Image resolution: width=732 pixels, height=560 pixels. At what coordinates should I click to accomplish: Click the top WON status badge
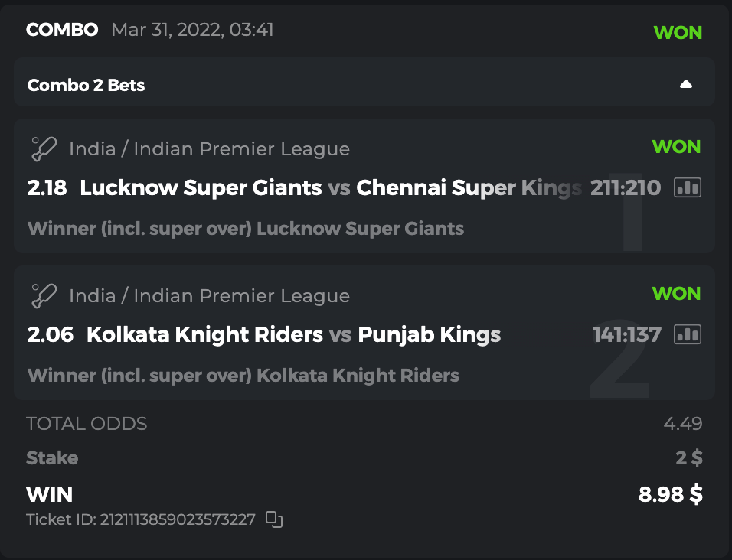coord(678,32)
